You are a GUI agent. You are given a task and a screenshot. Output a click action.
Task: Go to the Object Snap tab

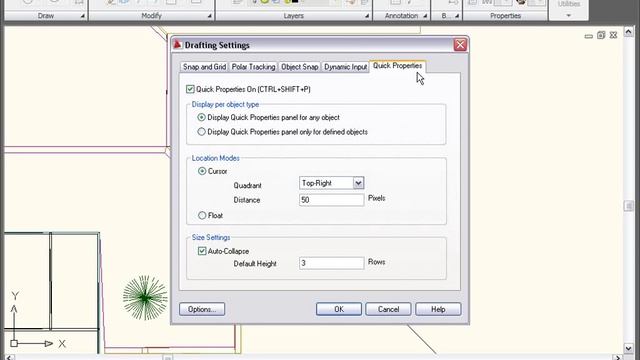pyautogui.click(x=300, y=67)
